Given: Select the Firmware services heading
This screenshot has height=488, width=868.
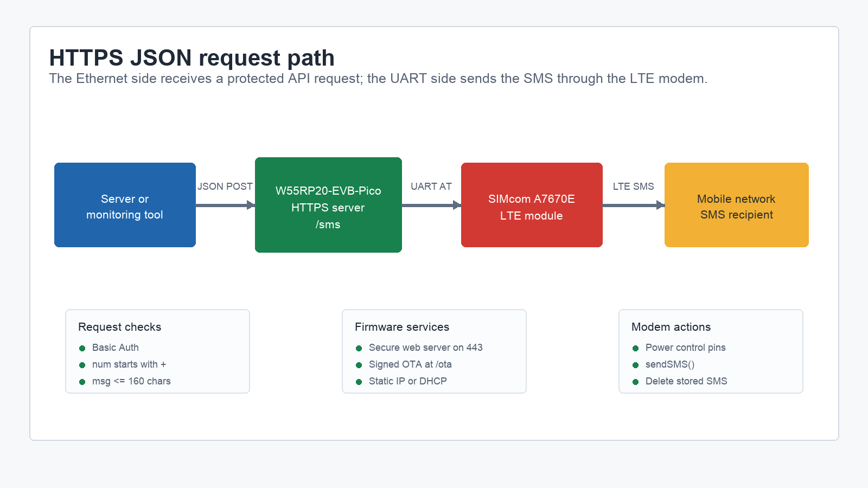Looking at the screenshot, I should [x=402, y=327].
